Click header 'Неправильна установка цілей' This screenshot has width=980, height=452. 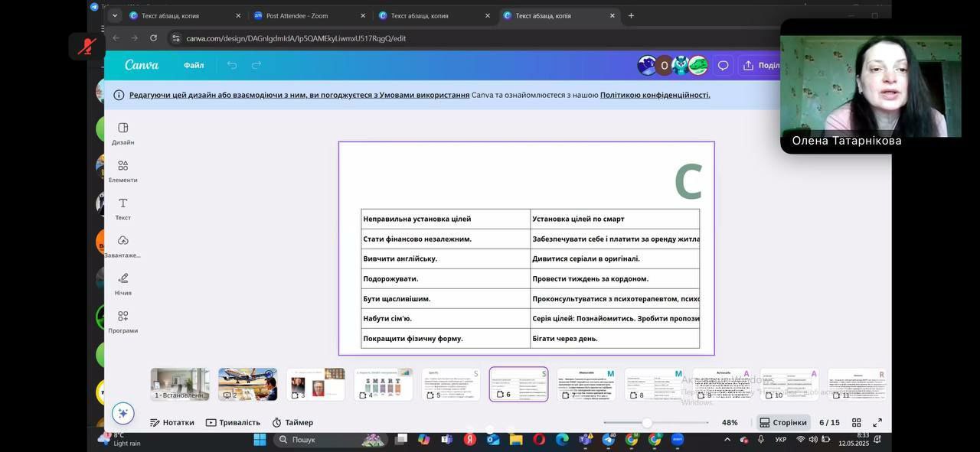[x=446, y=219]
